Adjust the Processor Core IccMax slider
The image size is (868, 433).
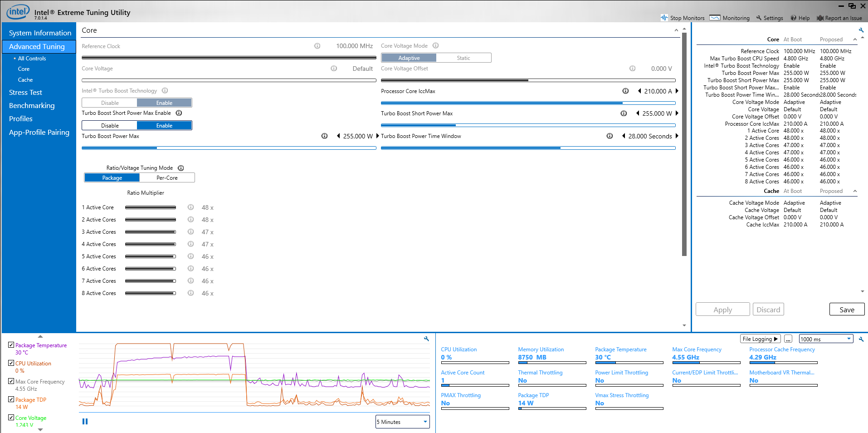click(528, 103)
